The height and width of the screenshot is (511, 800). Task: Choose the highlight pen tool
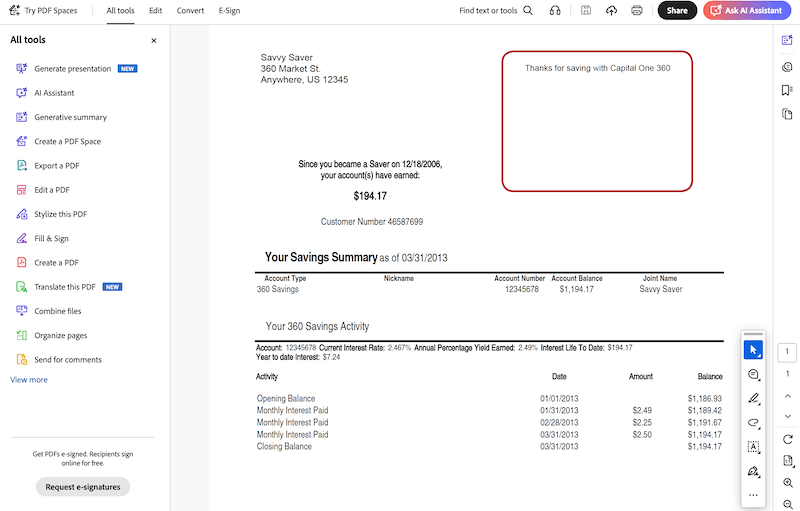click(753, 398)
